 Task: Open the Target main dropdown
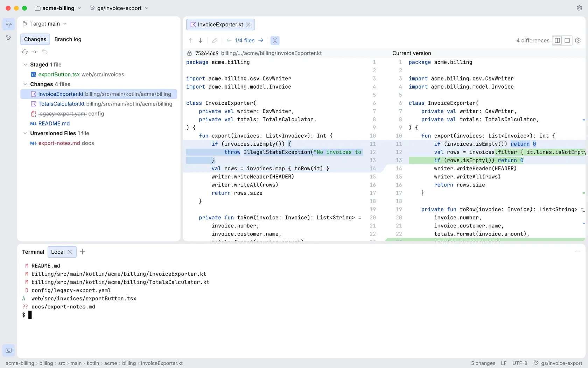tap(44, 24)
